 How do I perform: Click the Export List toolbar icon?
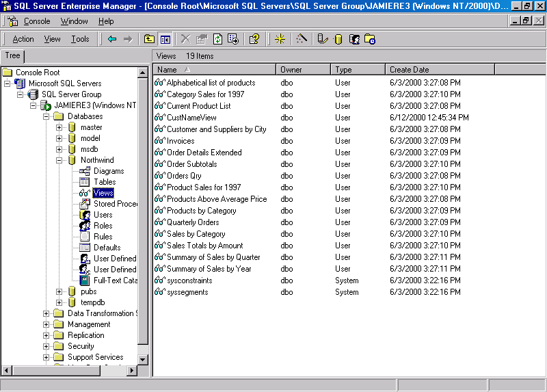pos(233,39)
